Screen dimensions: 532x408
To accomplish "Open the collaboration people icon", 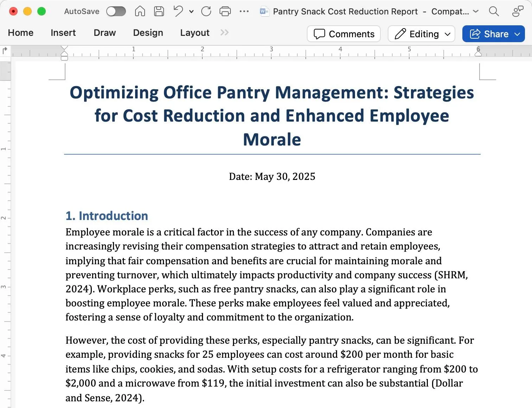I will coord(518,11).
